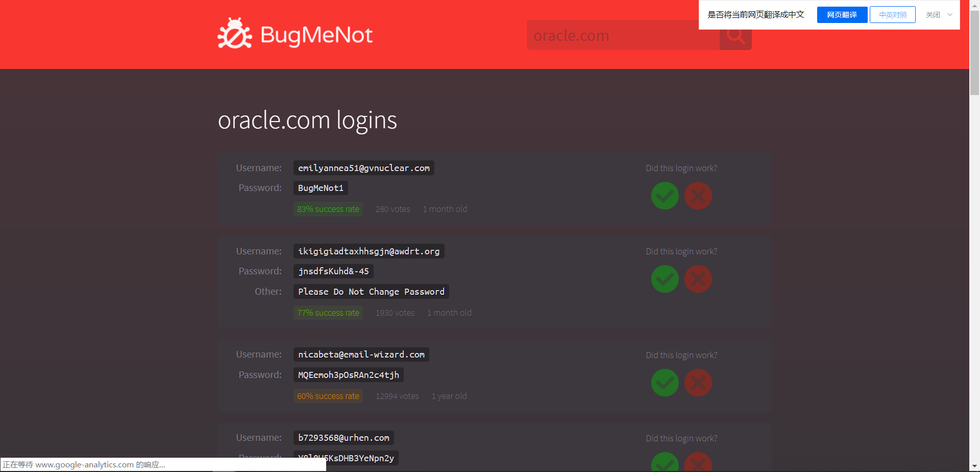Screen dimensions: 980x472
Task: Select password BugMeNot1
Action: [321, 188]
